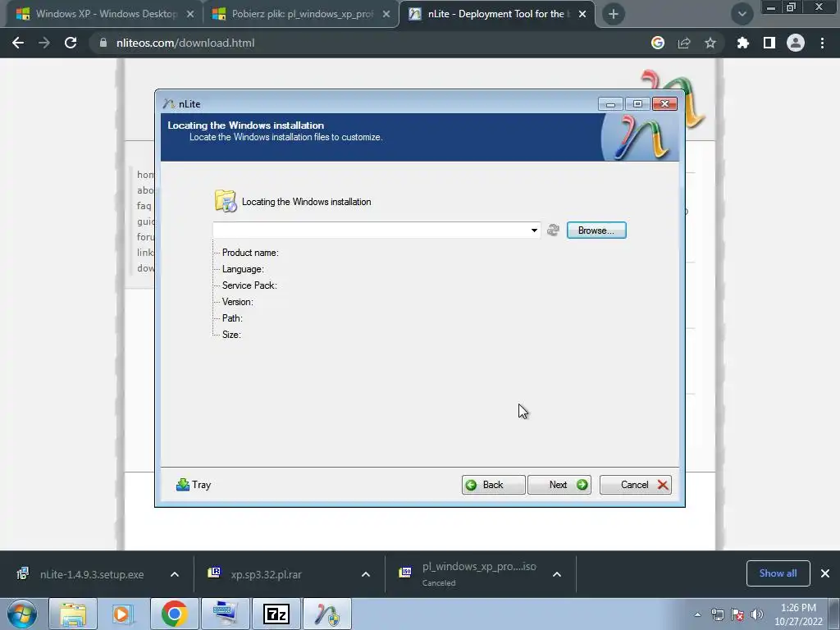Image resolution: width=840 pixels, height=630 pixels.
Task: Reload the nliteos.com page
Action: tap(71, 43)
